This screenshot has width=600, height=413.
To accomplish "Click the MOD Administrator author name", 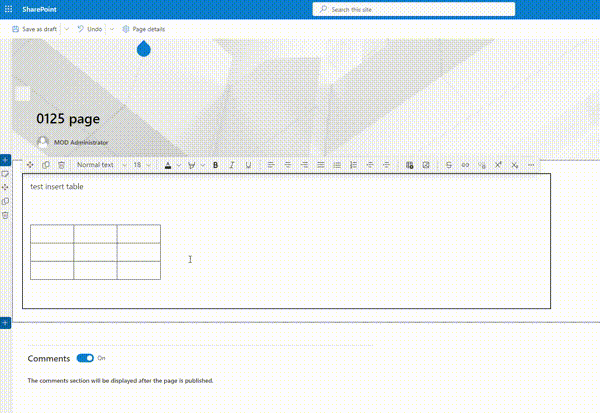I will point(81,142).
